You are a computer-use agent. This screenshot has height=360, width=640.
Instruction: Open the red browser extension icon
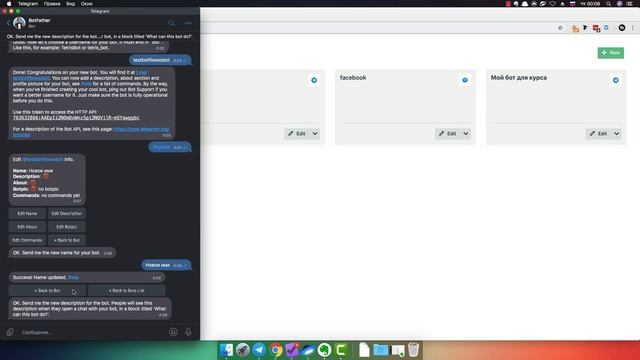(596, 28)
